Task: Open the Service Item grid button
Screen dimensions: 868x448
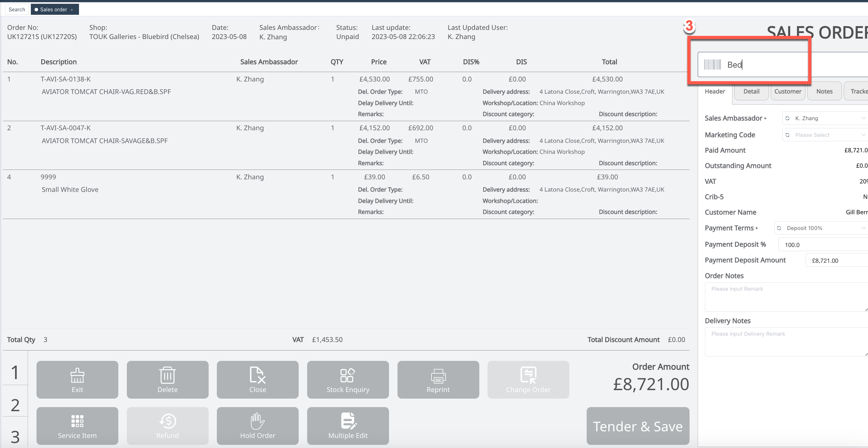Action: pos(77,426)
